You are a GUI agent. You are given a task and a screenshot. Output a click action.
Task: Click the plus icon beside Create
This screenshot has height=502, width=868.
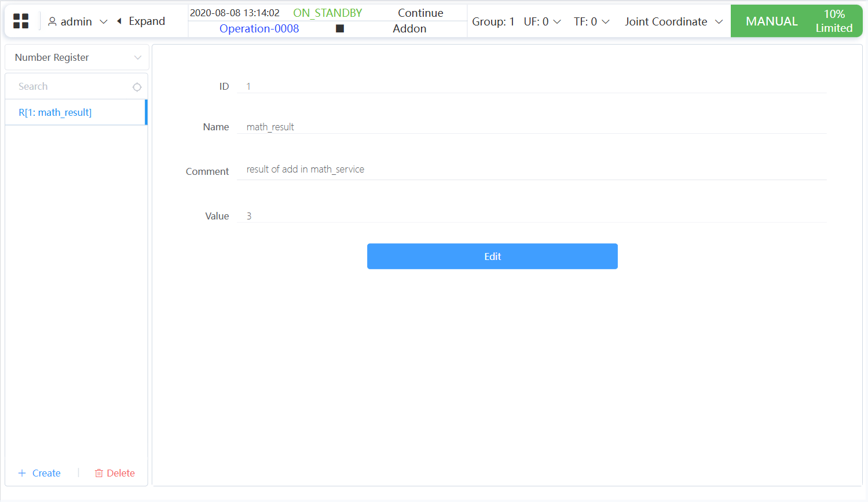pyautogui.click(x=22, y=473)
